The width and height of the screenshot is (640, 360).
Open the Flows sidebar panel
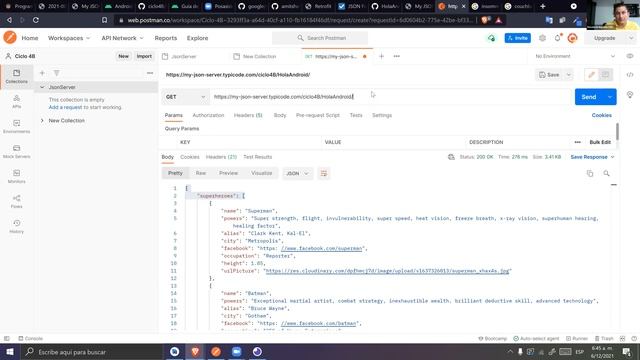pos(16,201)
